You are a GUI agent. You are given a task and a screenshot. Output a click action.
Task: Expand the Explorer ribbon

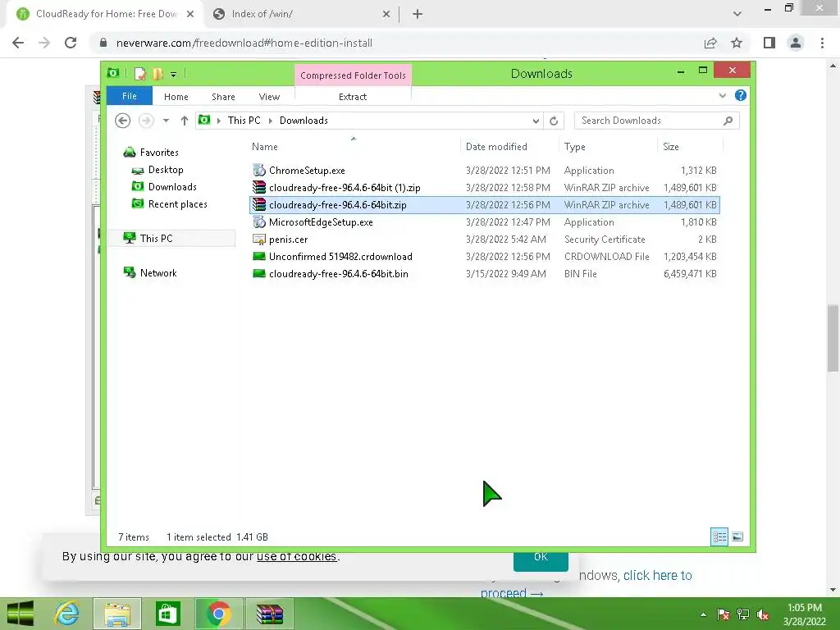coord(722,95)
